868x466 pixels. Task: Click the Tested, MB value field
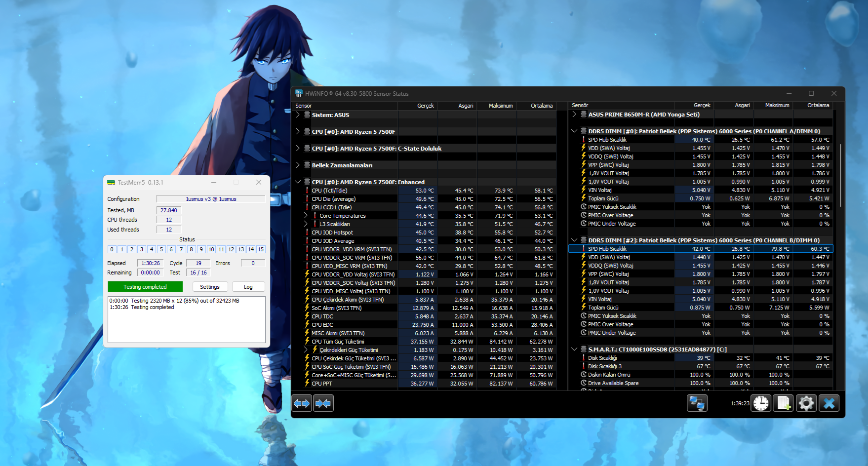coord(169,210)
